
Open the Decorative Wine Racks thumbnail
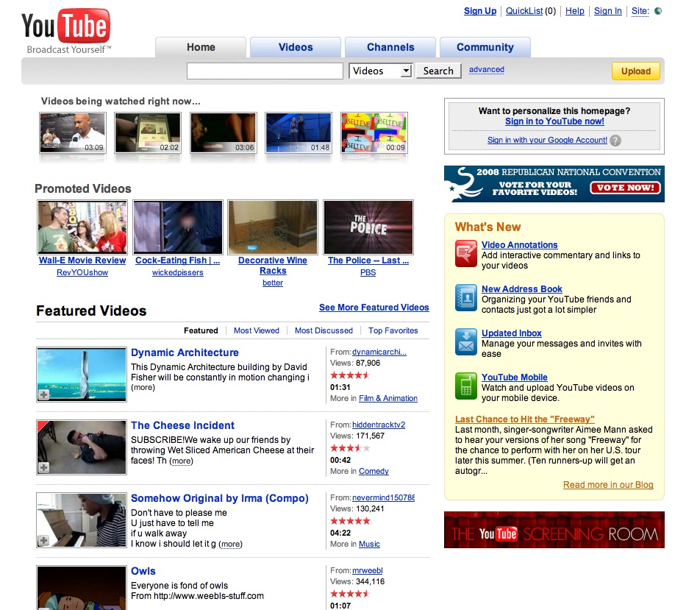273,227
